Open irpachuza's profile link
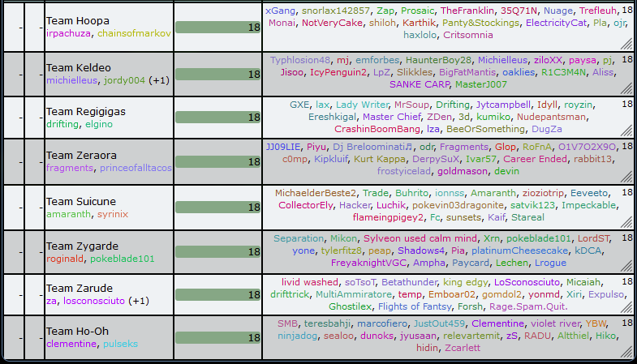Image resolution: width=637 pixels, height=364 pixels. [x=68, y=34]
